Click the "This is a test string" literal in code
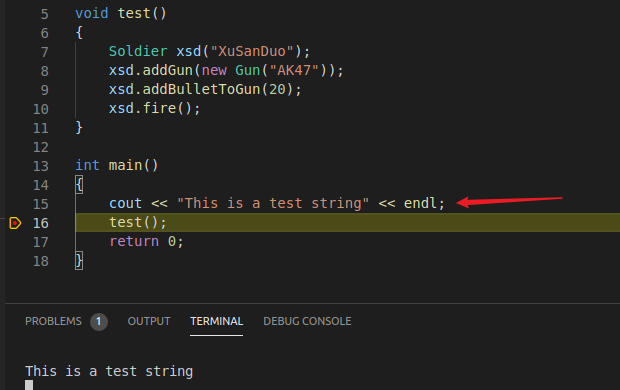The width and height of the screenshot is (620, 390). point(273,203)
